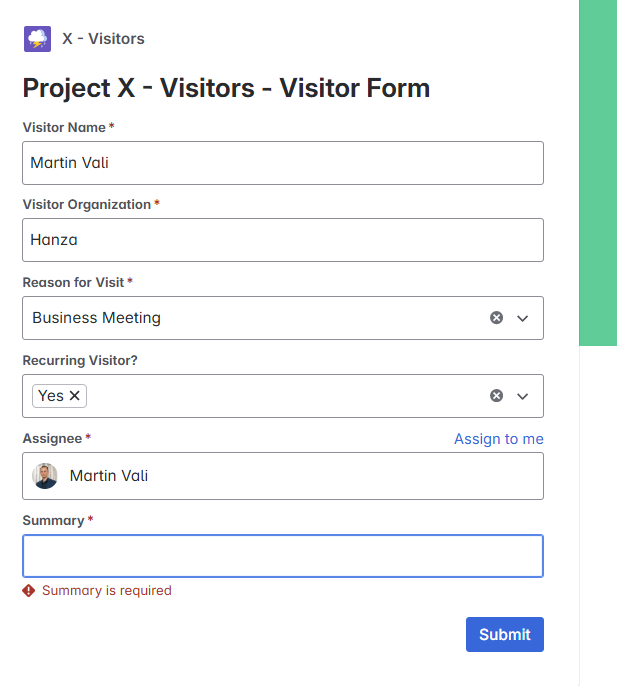
Task: Click the storm cloud project icon
Action: (37, 39)
